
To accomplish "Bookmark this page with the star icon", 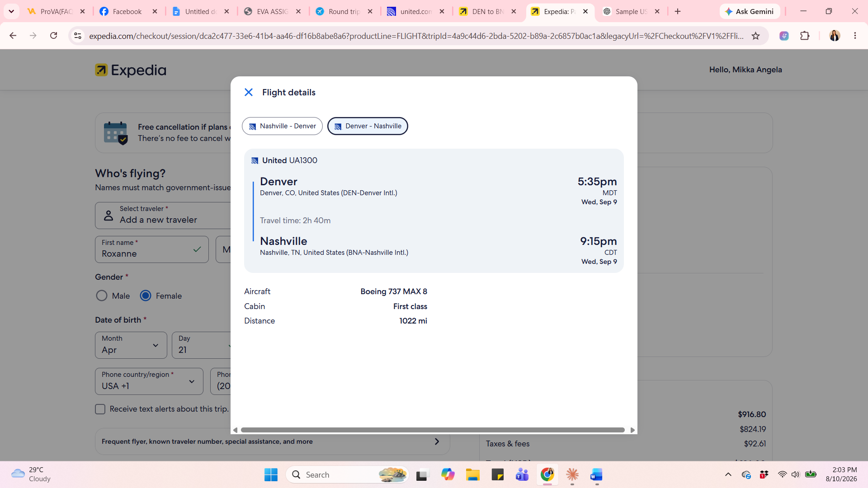I will tap(755, 36).
